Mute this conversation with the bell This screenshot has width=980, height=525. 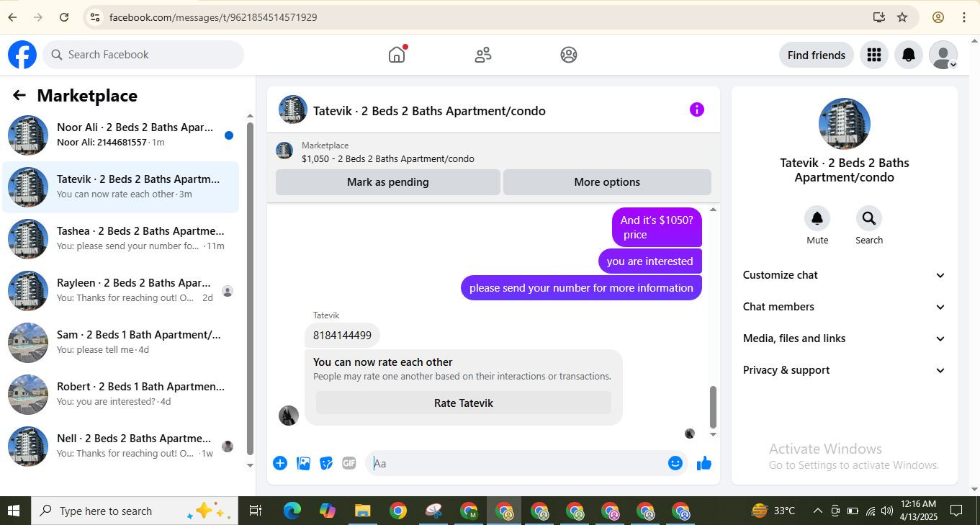pyautogui.click(x=817, y=218)
